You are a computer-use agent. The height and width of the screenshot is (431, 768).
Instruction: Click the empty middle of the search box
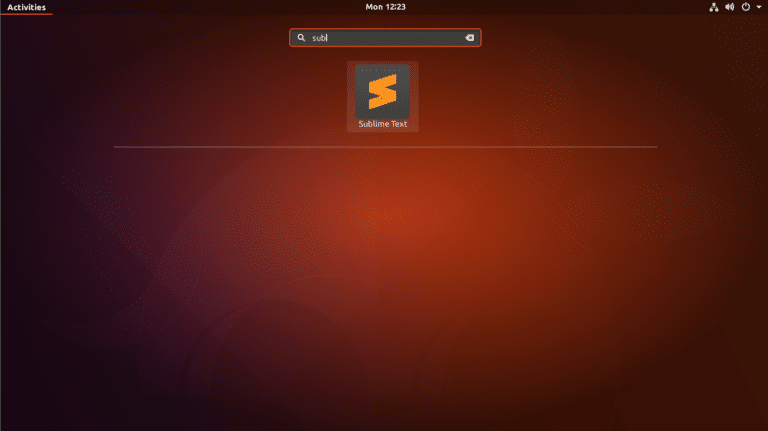400,38
